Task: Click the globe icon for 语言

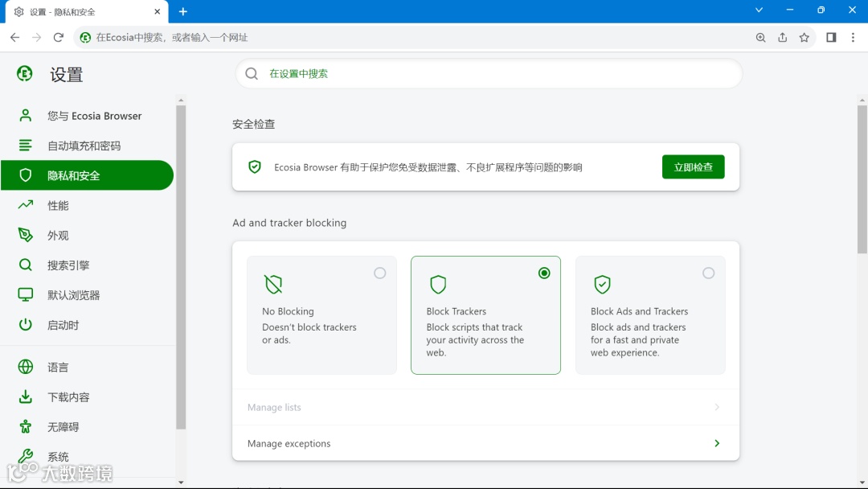Action: pos(26,367)
